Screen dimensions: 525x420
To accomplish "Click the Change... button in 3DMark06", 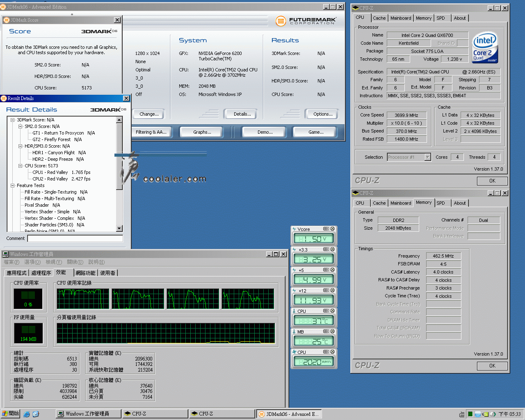I will [149, 114].
